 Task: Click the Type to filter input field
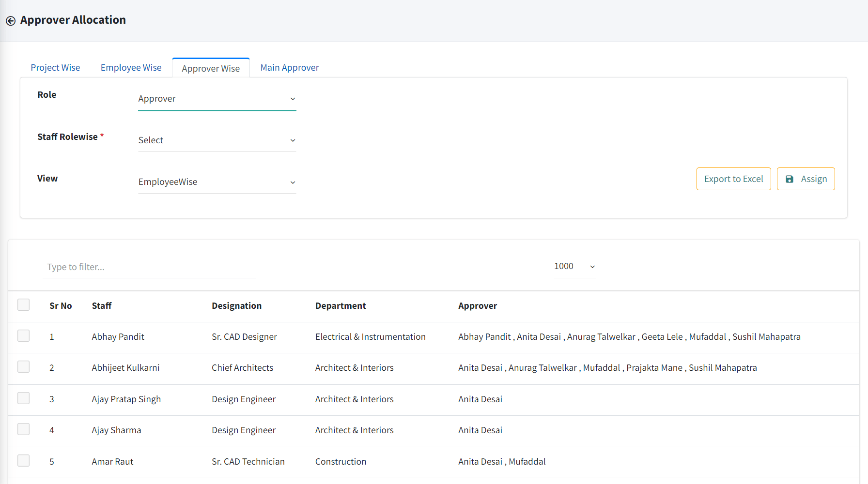tap(149, 267)
